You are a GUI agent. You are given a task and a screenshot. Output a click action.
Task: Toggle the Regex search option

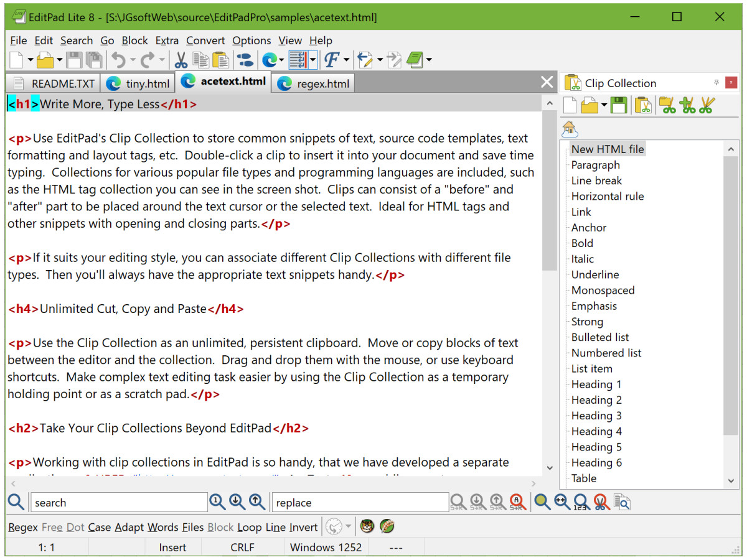pos(23,527)
